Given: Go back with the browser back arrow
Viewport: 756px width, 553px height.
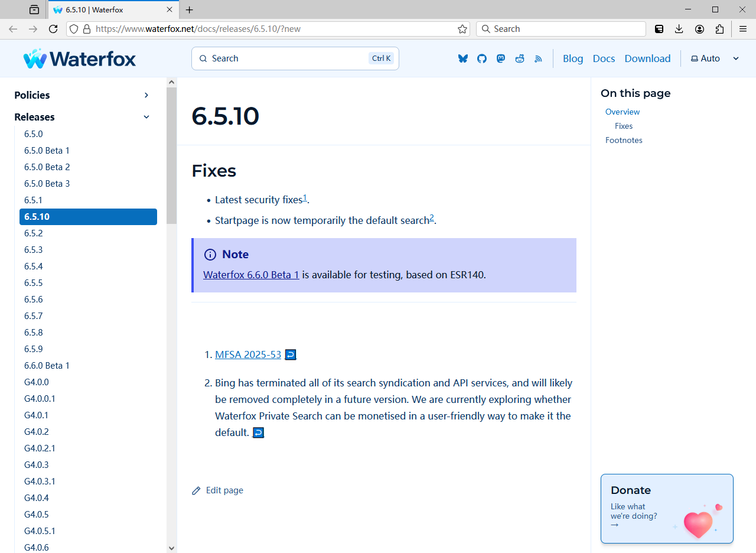Looking at the screenshot, I should click(13, 29).
